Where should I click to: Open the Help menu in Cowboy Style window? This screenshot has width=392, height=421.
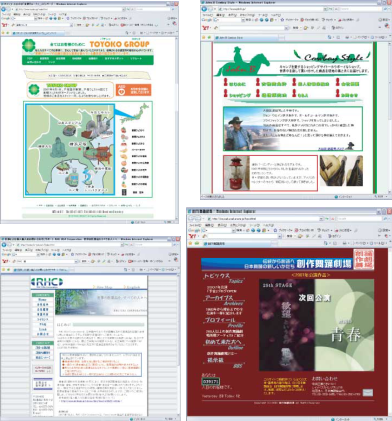click(276, 15)
